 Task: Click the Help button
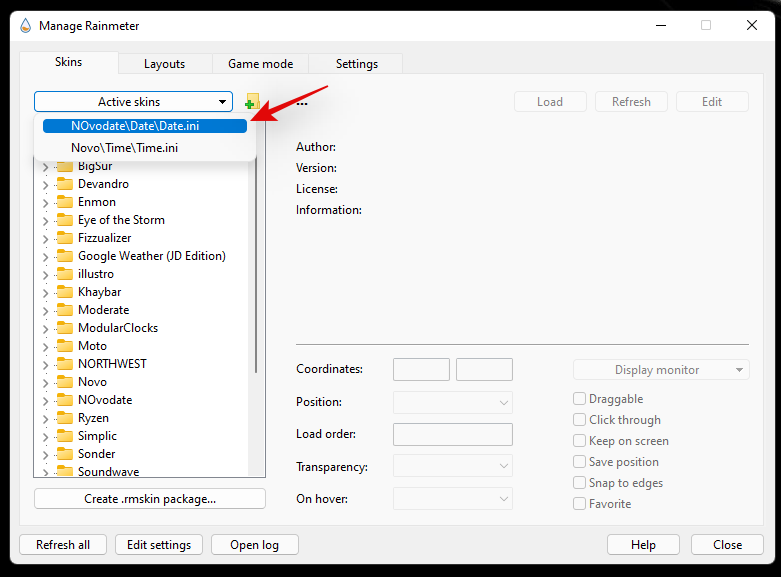(x=643, y=545)
